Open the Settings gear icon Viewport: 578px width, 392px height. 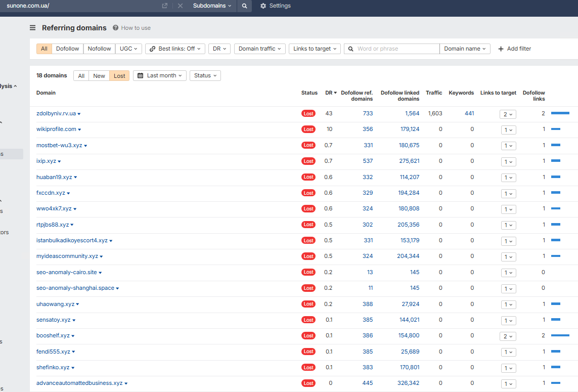[263, 6]
